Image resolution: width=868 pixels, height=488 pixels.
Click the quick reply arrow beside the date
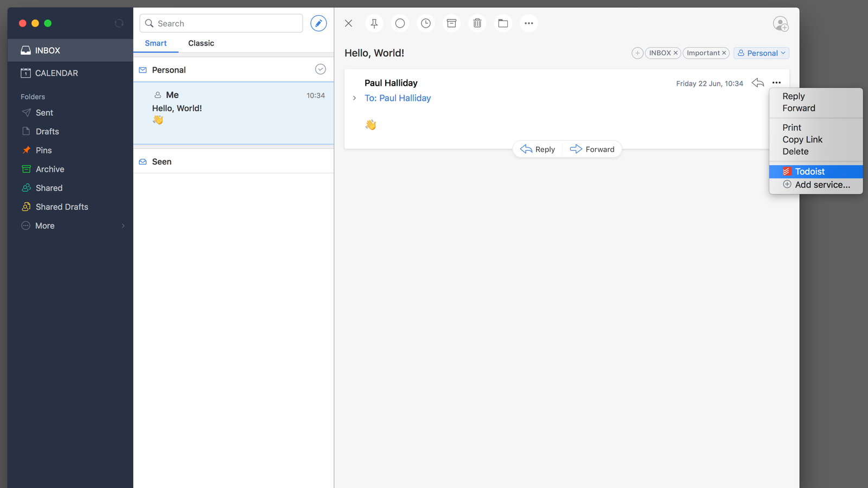coord(758,83)
